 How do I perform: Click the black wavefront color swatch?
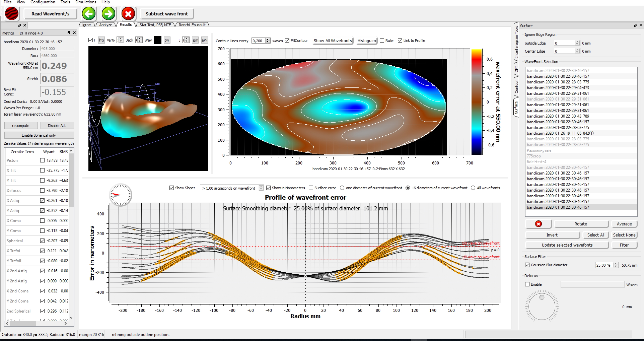158,40
